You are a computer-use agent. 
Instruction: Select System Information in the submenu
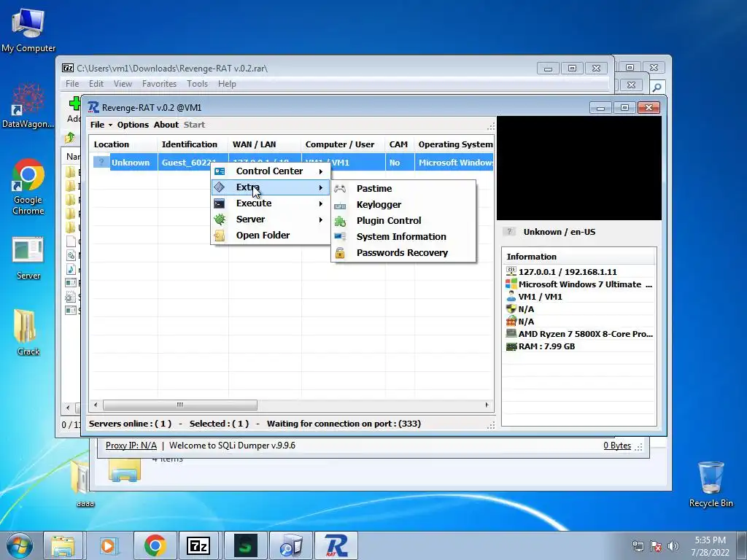(403, 237)
